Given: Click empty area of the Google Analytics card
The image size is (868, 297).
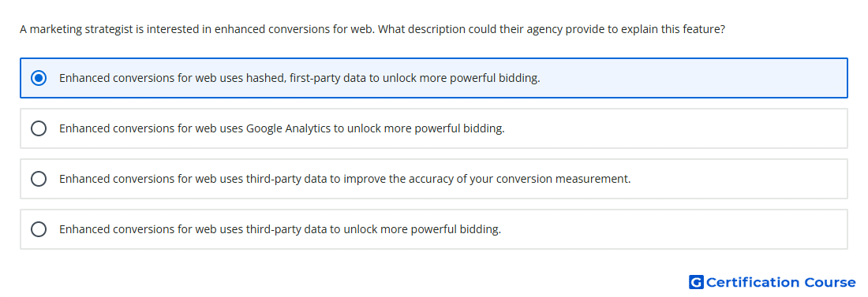Looking at the screenshot, I should 675,128.
